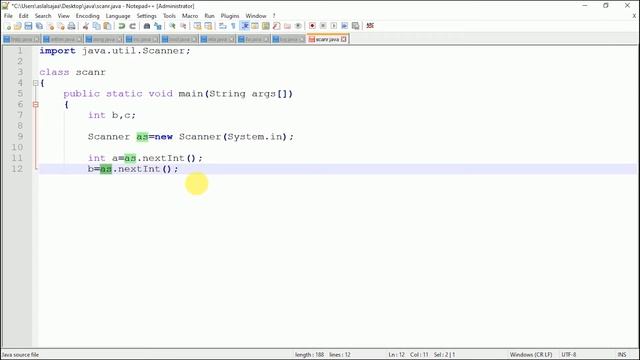The image size is (640, 360).
Task: Close the scanr.java tab with its X
Action: point(344,39)
